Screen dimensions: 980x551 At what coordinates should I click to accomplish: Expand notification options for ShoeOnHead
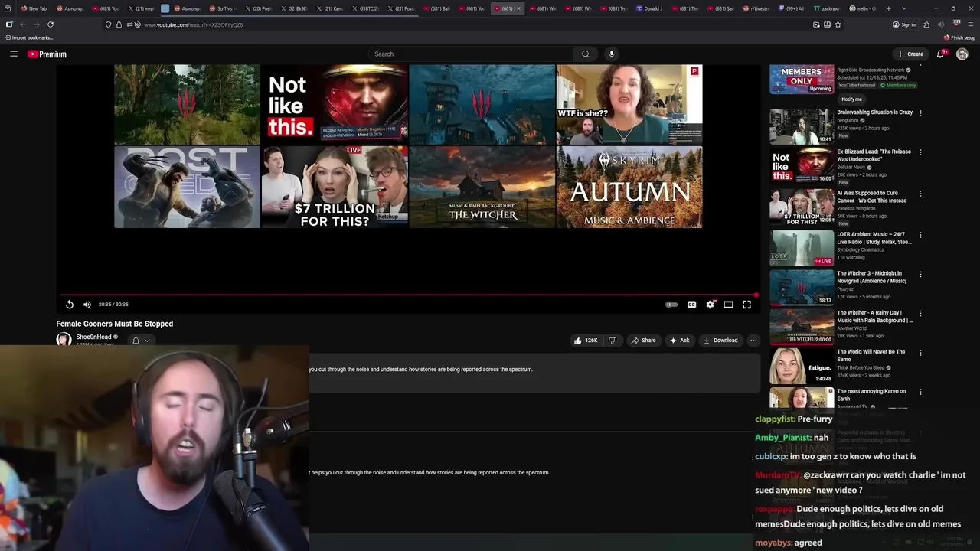(x=141, y=341)
